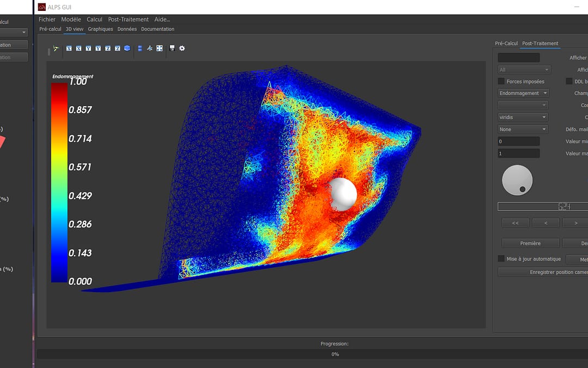The height and width of the screenshot is (368, 588).
Task: Switch to the Graphiques tab
Action: (x=100, y=29)
